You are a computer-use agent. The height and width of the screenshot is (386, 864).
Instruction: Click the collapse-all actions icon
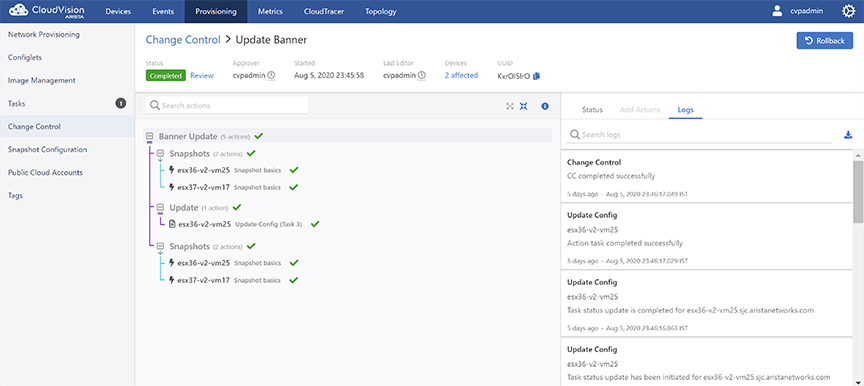tap(523, 106)
